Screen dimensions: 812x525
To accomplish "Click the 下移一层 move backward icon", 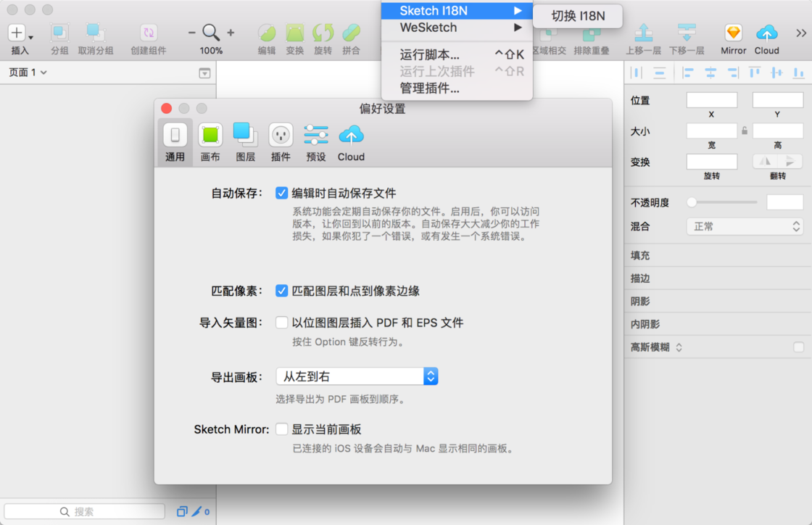I will (687, 33).
